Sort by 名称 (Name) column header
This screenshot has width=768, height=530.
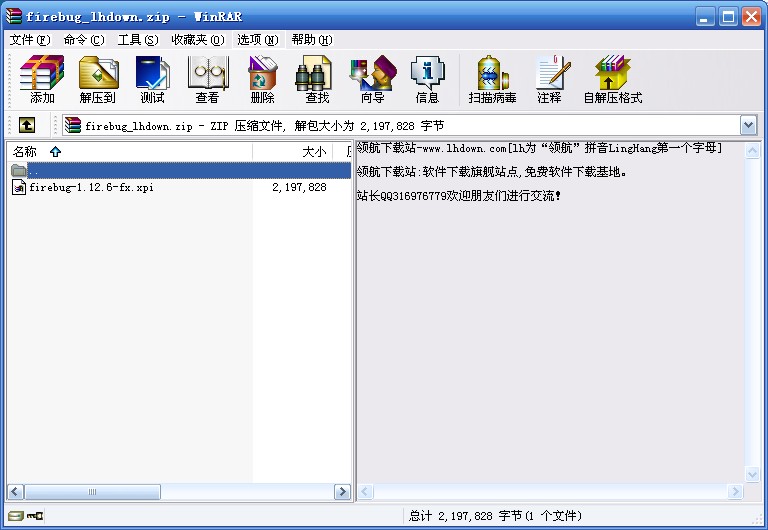click(130, 152)
